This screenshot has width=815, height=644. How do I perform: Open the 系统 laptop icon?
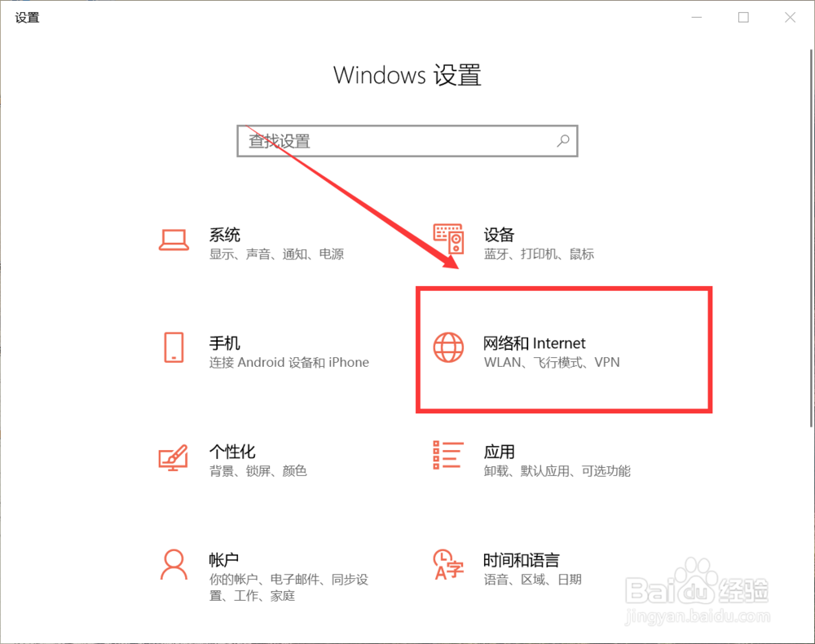click(174, 240)
